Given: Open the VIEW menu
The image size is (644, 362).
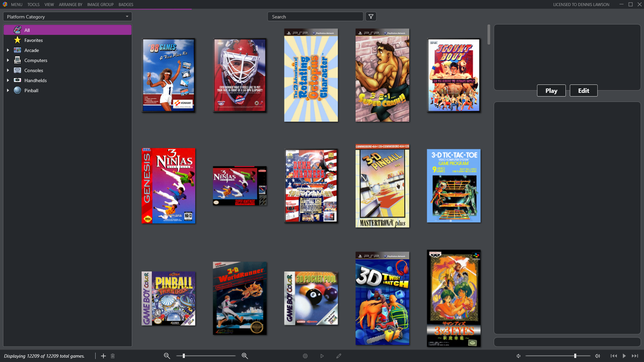Looking at the screenshot, I should tap(49, 4).
